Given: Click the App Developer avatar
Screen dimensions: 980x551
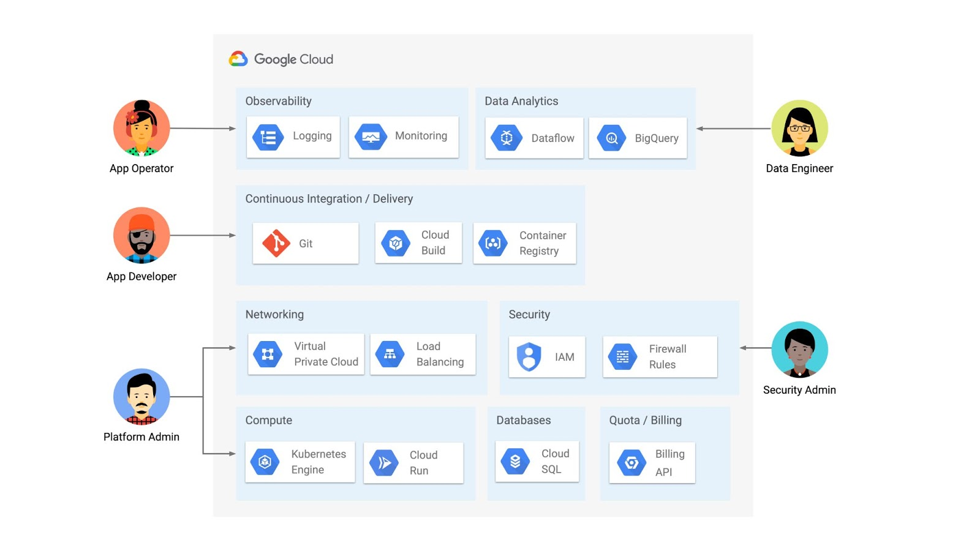Looking at the screenshot, I should (141, 235).
